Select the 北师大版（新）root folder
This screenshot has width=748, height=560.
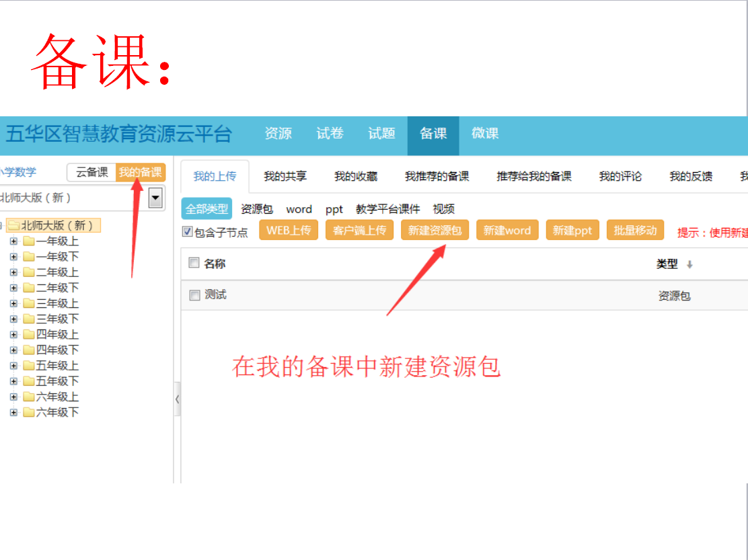(x=53, y=225)
